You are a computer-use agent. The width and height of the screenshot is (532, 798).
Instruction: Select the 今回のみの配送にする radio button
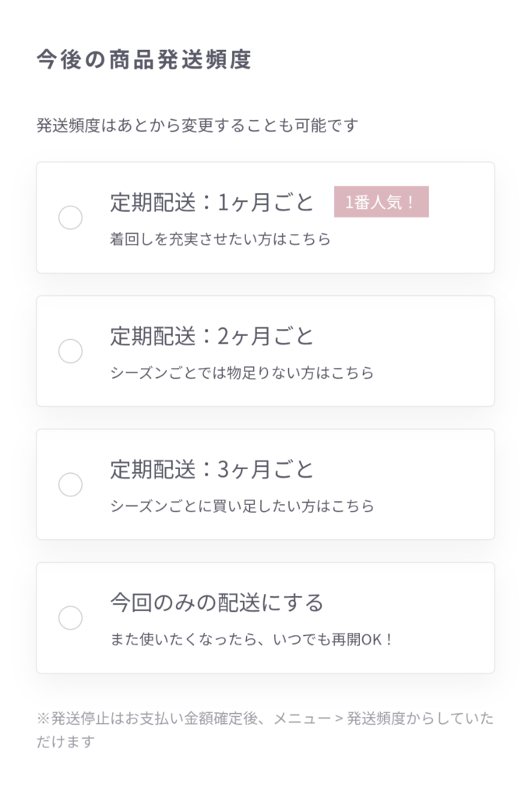[x=71, y=618]
